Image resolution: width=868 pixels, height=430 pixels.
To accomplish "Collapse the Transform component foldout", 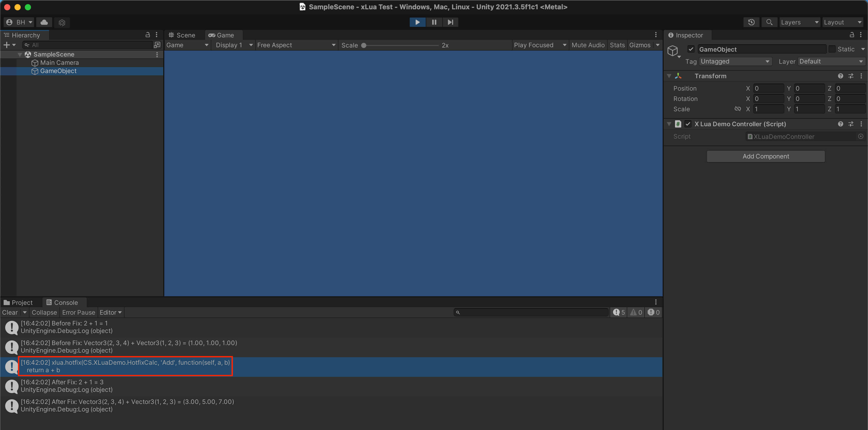I will [x=669, y=76].
